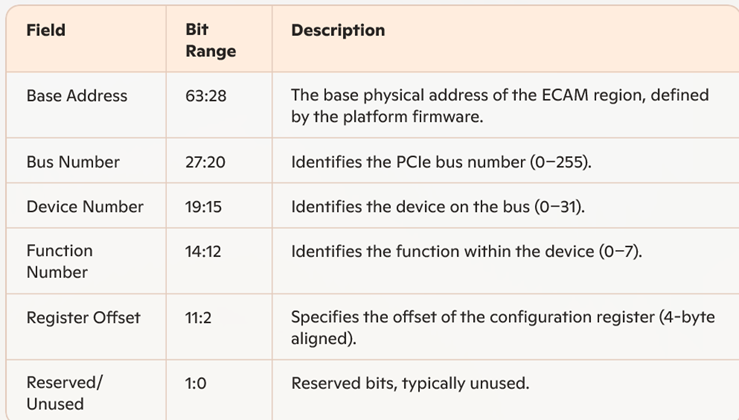Click the function within device description

click(466, 251)
